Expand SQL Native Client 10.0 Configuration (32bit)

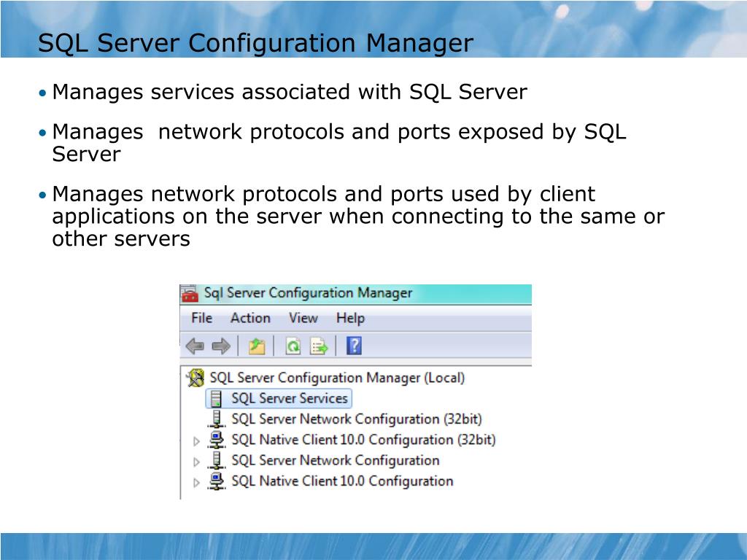(x=196, y=441)
